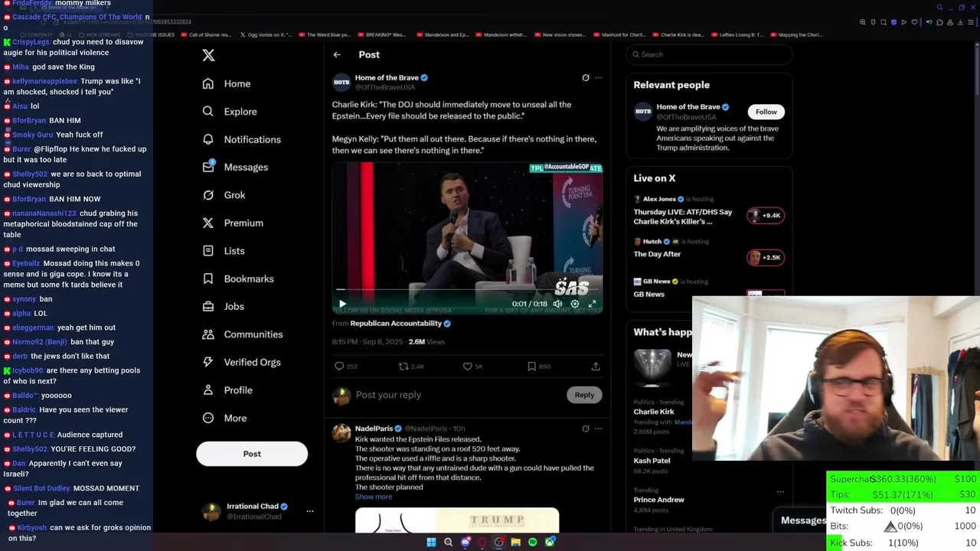This screenshot has height=551, width=980.
Task: Click the gray Reply button
Action: tap(584, 395)
